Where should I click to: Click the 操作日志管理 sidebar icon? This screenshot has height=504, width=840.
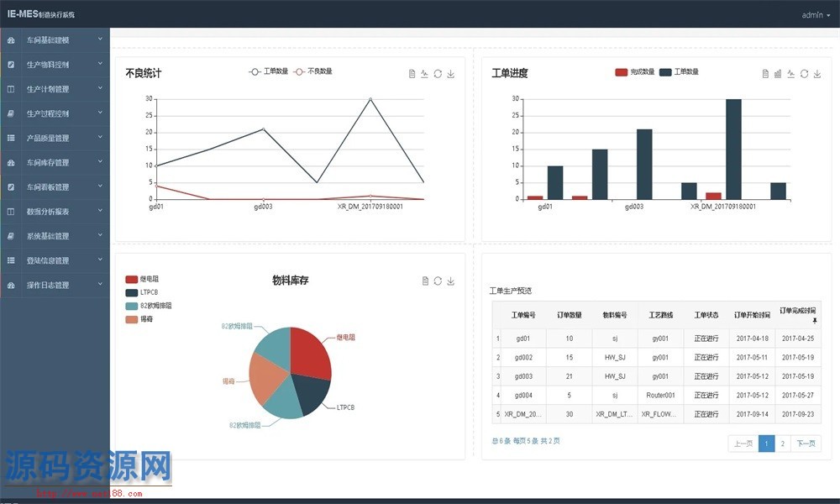coord(11,285)
